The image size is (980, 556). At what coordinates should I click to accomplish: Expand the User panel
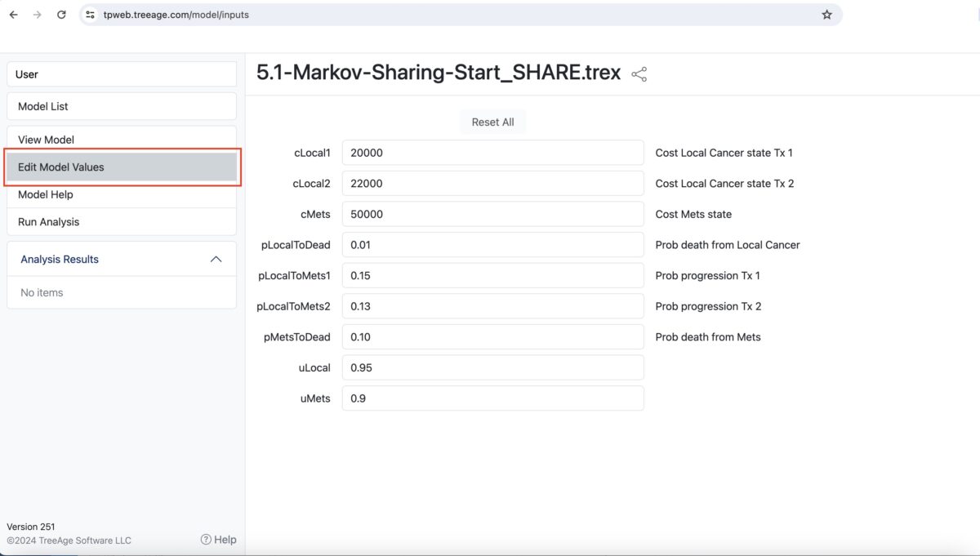point(121,73)
